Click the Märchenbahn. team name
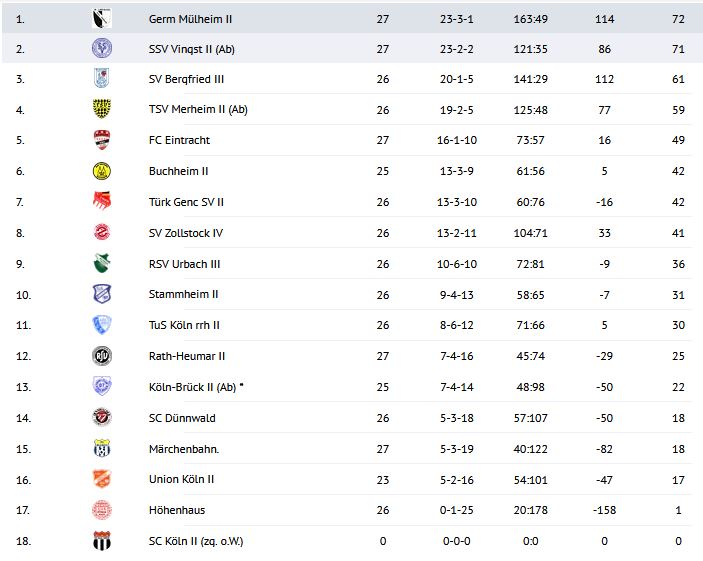Viewport: 703px width, 561px height. tap(184, 449)
